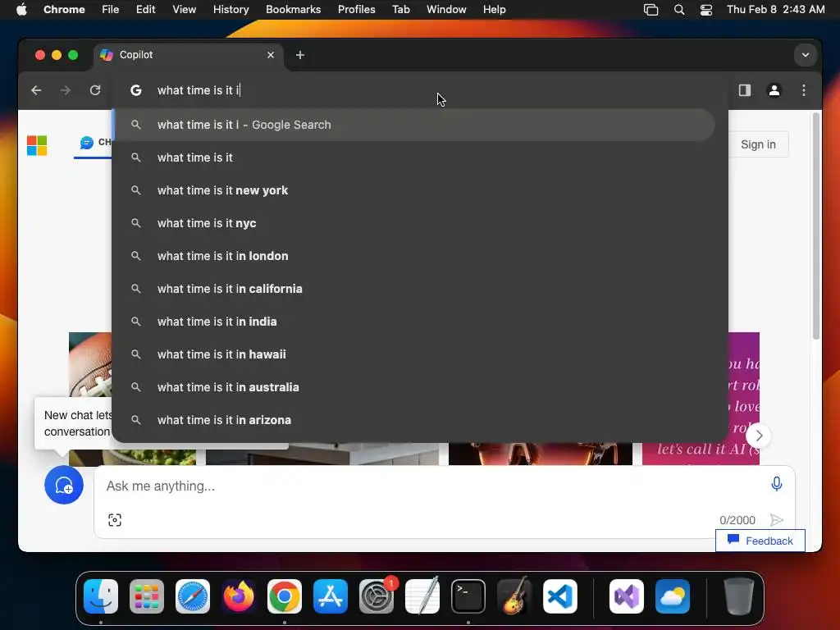
Task: Open the Feedback button
Action: click(x=760, y=541)
